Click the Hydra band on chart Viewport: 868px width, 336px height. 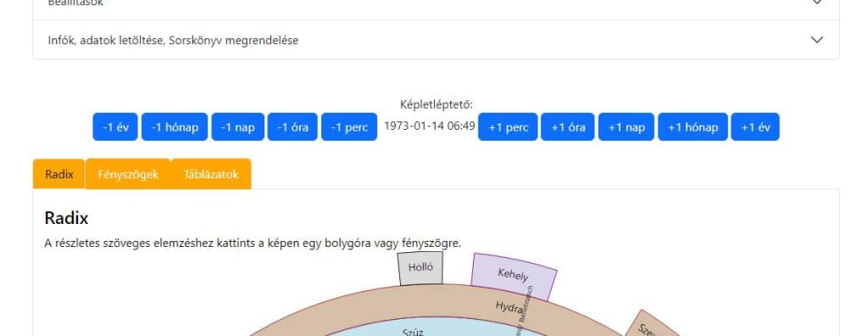click(x=509, y=306)
